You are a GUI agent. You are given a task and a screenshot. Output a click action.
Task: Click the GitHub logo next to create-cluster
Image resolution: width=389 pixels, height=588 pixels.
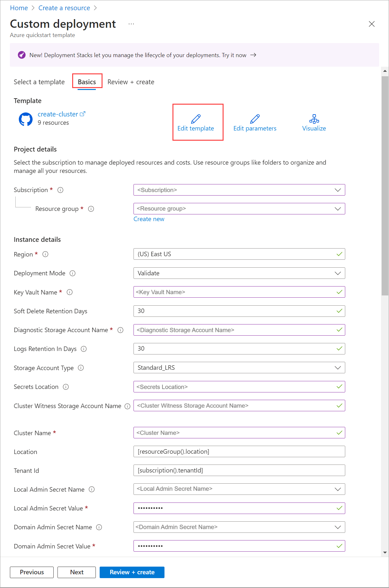(26, 119)
